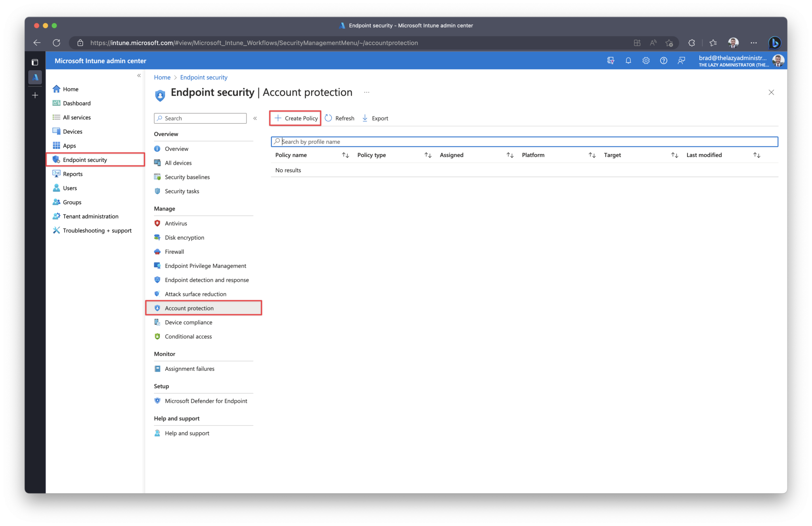The width and height of the screenshot is (812, 526).
Task: Sort by Assigned column
Action: point(510,155)
